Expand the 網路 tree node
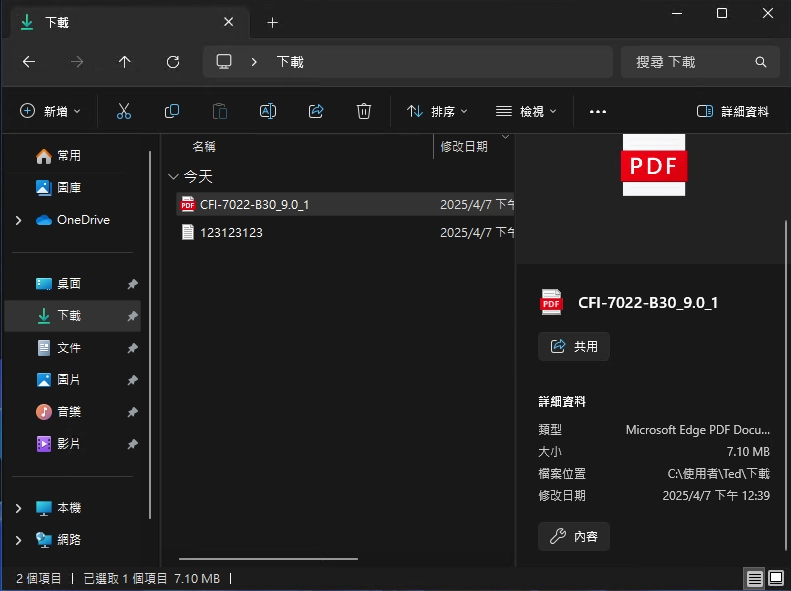Image resolution: width=791 pixels, height=591 pixels. [19, 541]
